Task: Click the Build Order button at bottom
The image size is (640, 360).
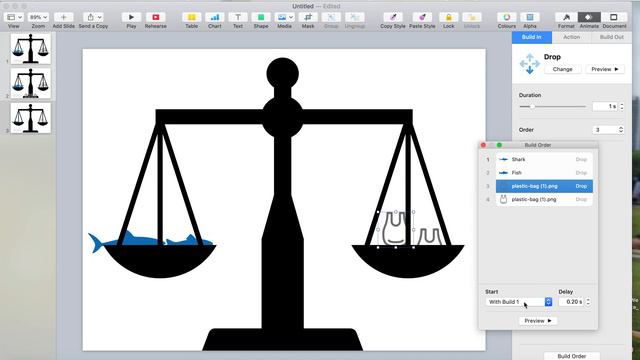Action: [571, 356]
